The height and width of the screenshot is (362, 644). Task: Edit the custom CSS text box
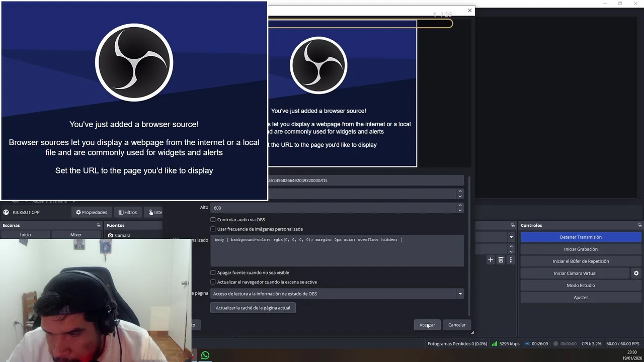coord(337,250)
